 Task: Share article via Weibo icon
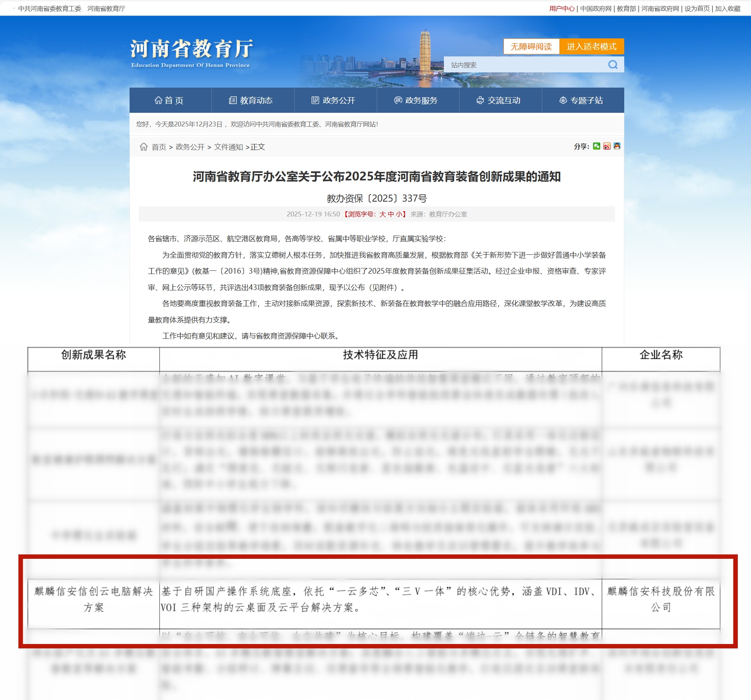(607, 146)
